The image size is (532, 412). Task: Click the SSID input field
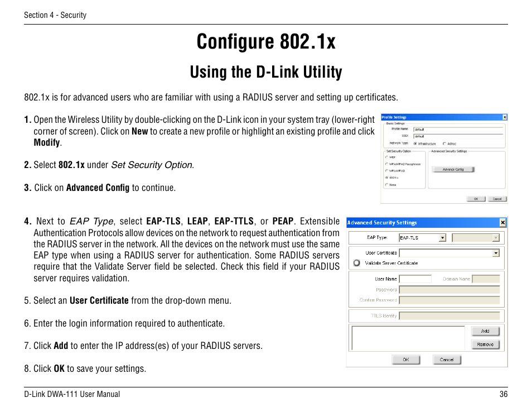tap(458, 136)
